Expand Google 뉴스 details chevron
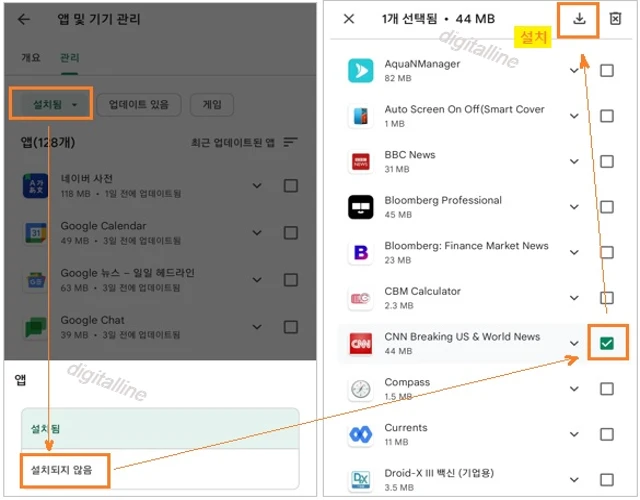 257,280
